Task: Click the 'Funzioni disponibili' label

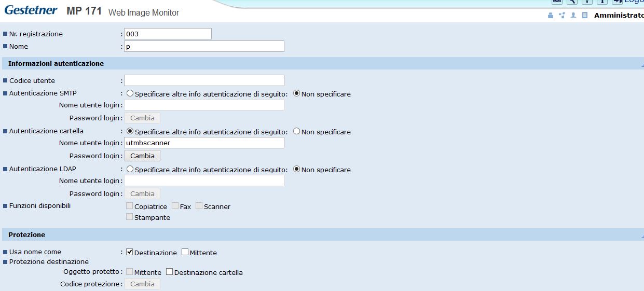Action: (x=40, y=205)
